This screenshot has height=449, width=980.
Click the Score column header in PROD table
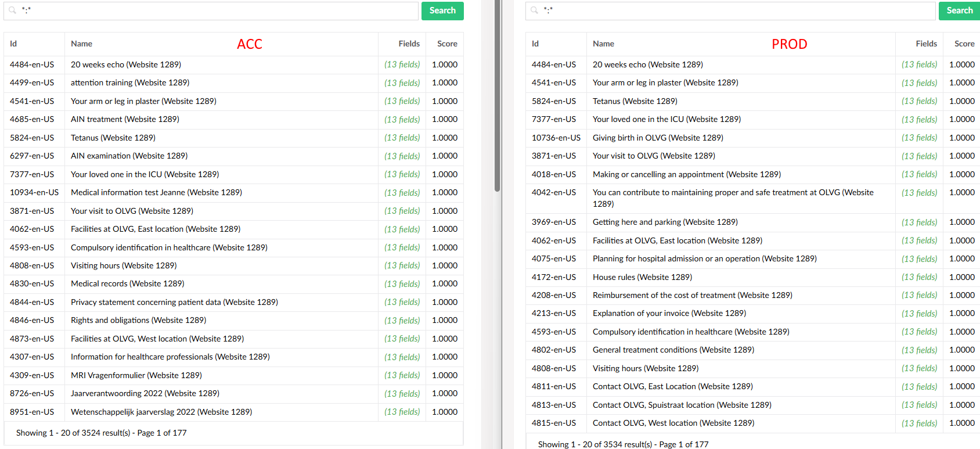964,44
